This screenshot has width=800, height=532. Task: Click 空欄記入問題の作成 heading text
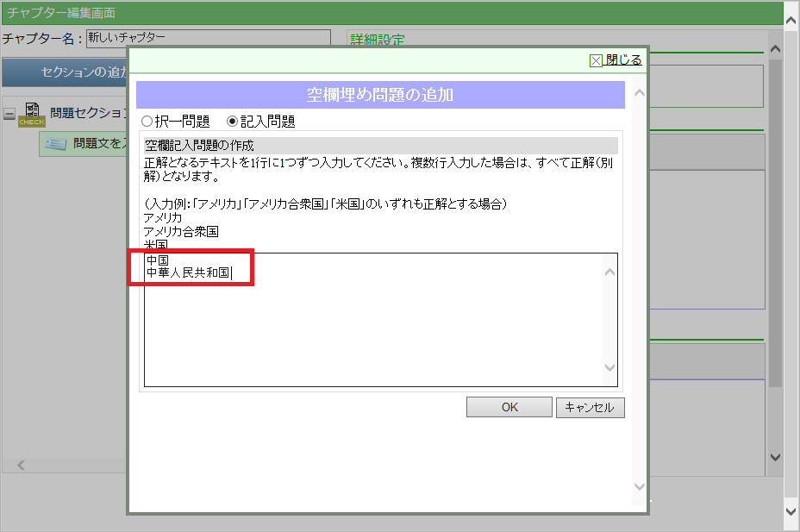[x=199, y=146]
